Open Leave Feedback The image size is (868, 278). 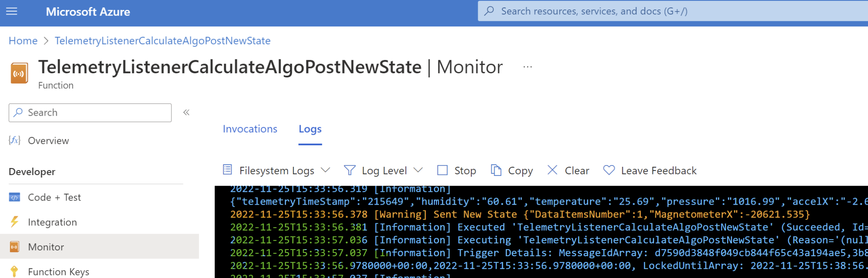(650, 171)
